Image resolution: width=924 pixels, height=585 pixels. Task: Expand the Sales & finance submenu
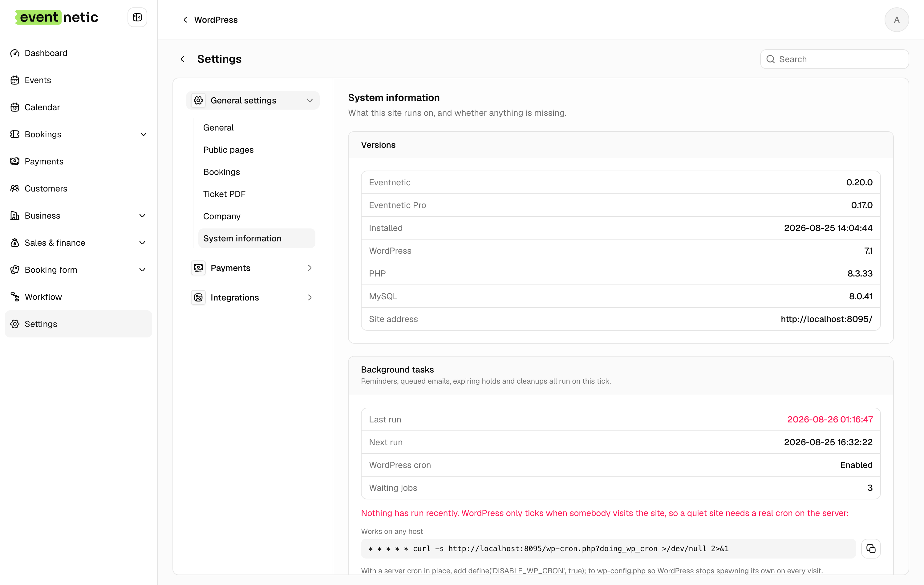click(142, 243)
